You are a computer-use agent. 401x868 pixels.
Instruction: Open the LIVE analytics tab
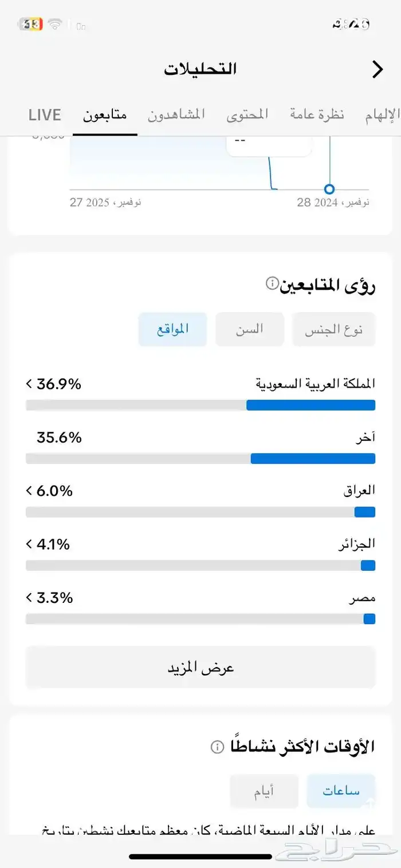point(44,115)
